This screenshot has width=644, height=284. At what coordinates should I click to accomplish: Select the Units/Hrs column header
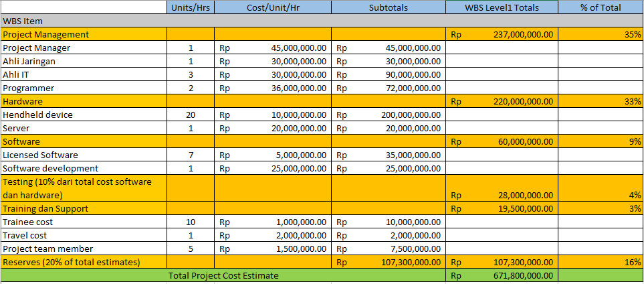[191, 7]
